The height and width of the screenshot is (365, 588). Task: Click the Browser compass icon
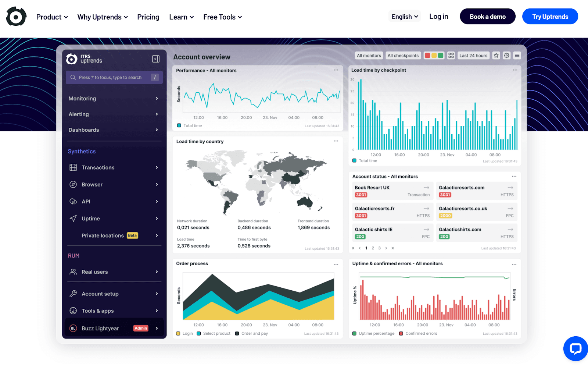(x=73, y=184)
